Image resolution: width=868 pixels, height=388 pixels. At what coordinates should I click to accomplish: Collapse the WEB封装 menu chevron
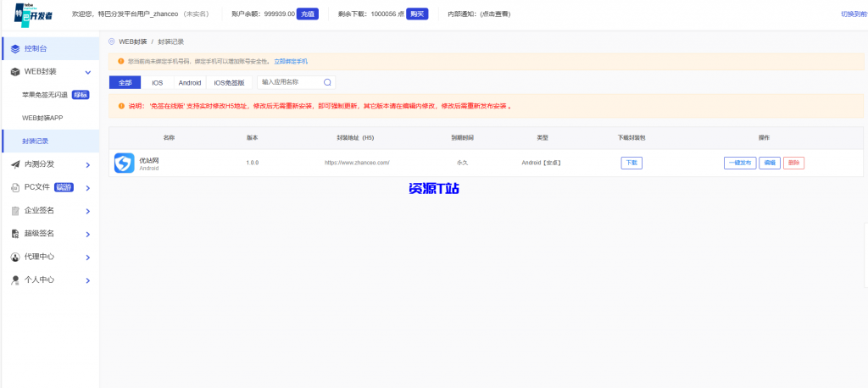(87, 73)
